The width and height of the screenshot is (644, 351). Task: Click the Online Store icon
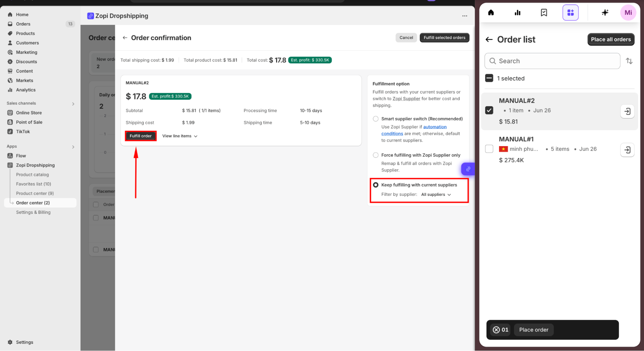pyautogui.click(x=10, y=113)
